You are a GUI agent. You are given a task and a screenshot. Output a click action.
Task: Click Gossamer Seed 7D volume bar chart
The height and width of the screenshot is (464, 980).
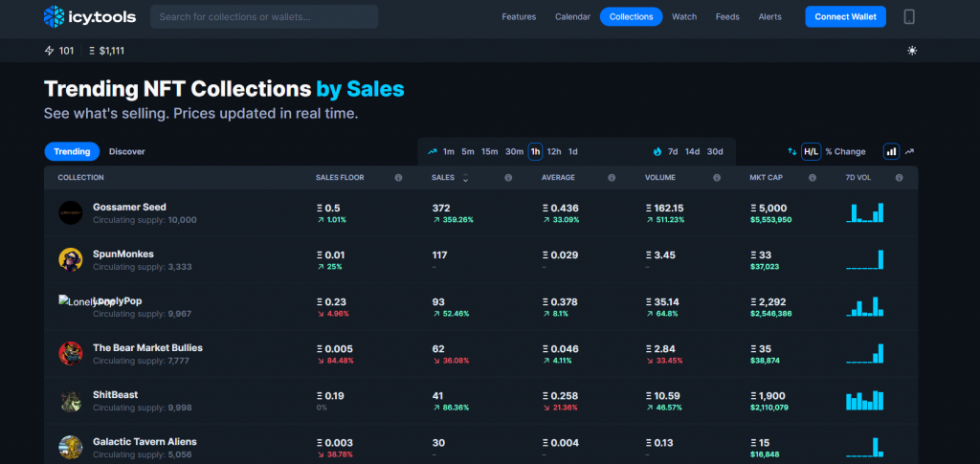coord(865,213)
